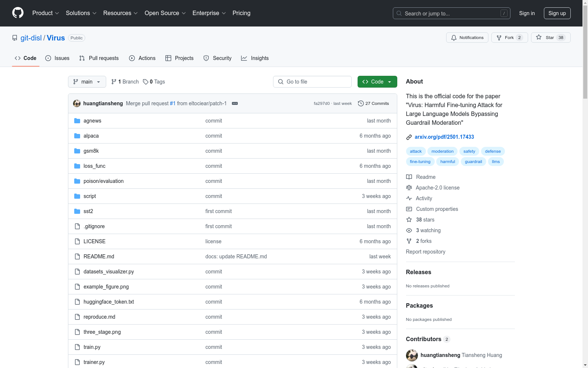The image size is (588, 368).
Task: Click the sst2 folder icon
Action: point(77,211)
